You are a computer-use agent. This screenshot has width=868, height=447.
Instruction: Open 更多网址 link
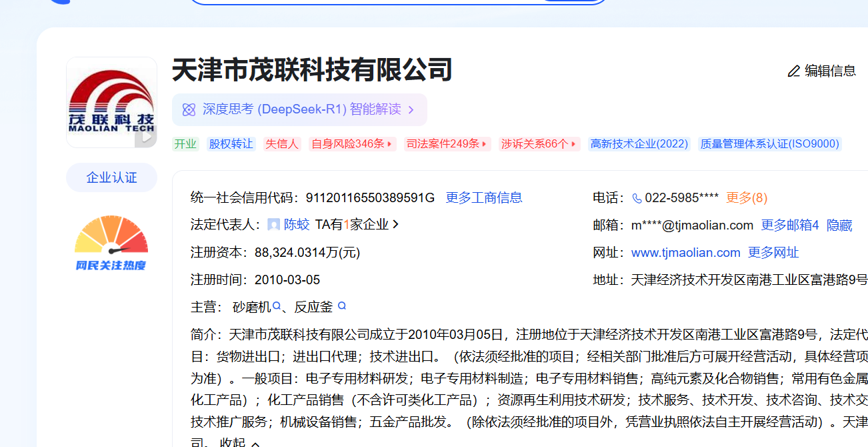[773, 253]
